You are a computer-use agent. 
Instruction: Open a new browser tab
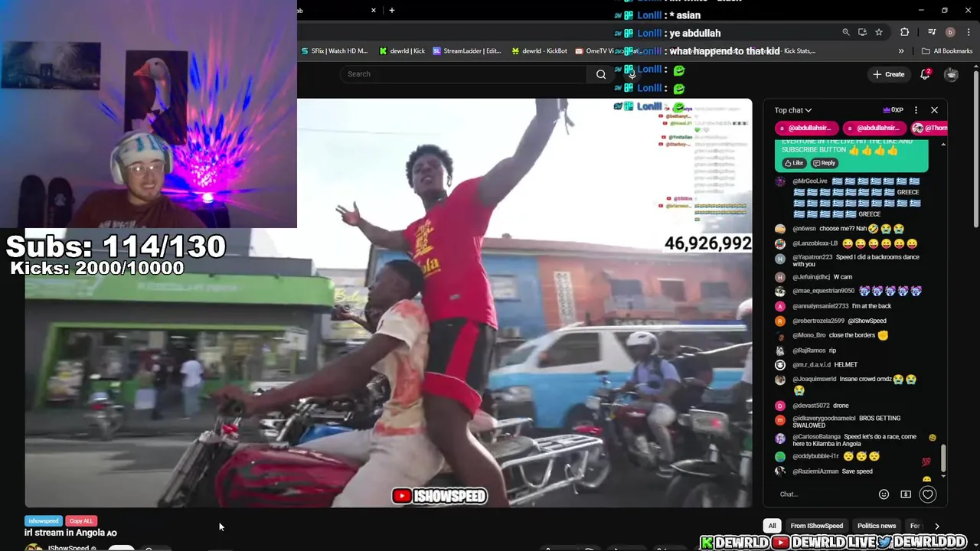(392, 10)
